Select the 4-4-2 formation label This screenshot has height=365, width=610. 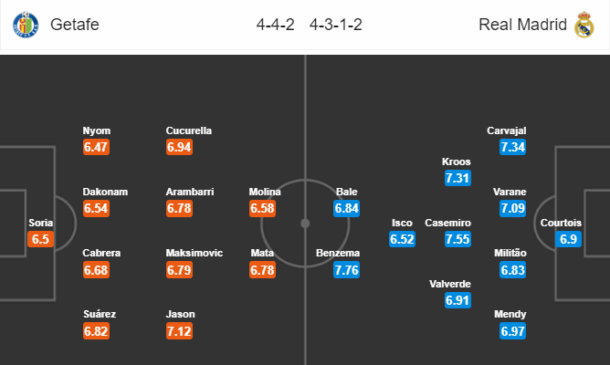pos(275,25)
